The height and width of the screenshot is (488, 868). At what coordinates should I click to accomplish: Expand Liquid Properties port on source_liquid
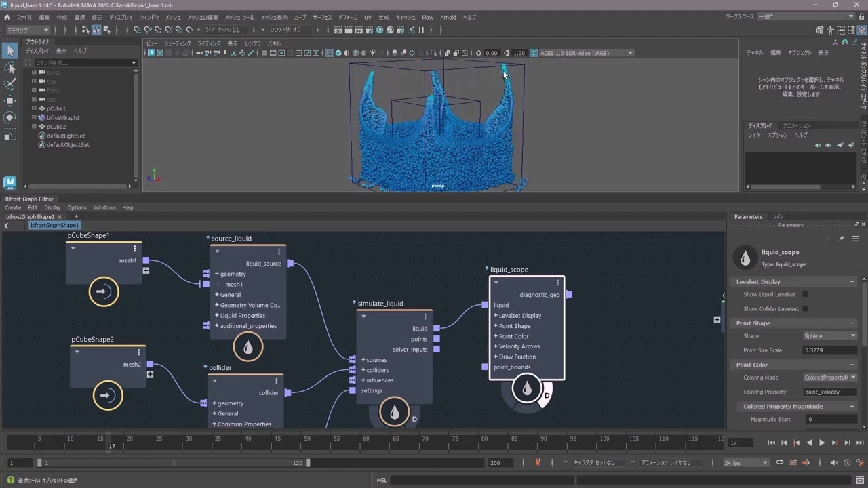coord(217,315)
